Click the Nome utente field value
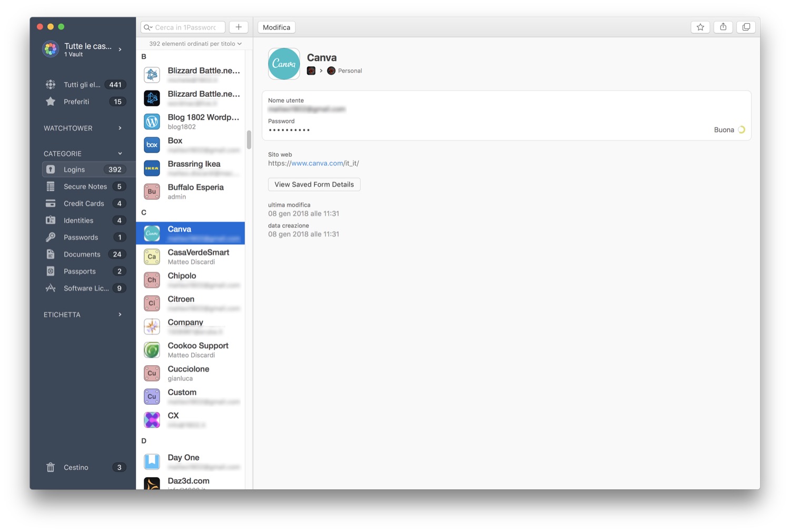Screen dimensions: 790x532 307,109
